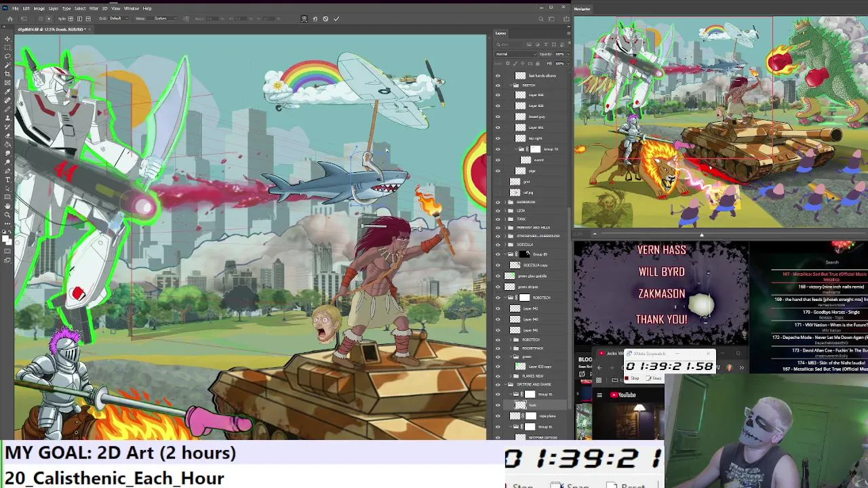Click the YouTube logo in the browser
868x488 pixels.
623,395
